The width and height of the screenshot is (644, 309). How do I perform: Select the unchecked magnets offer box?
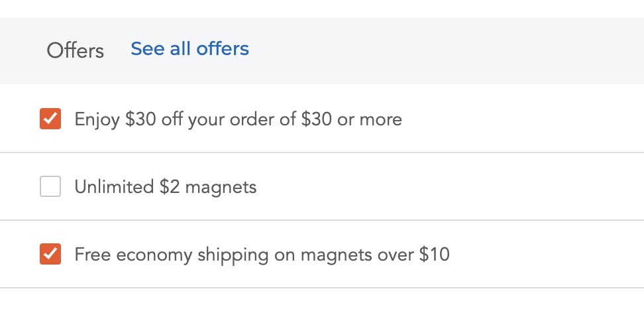pos(50,187)
